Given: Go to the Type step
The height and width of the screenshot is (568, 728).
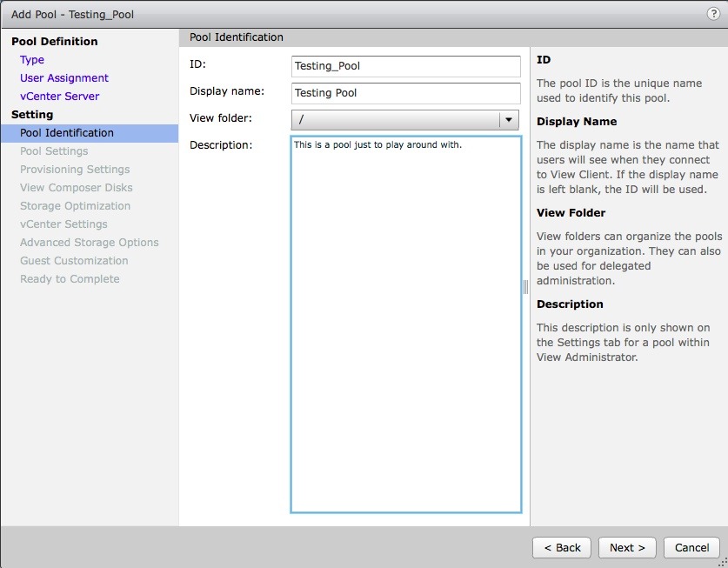Looking at the screenshot, I should [32, 60].
